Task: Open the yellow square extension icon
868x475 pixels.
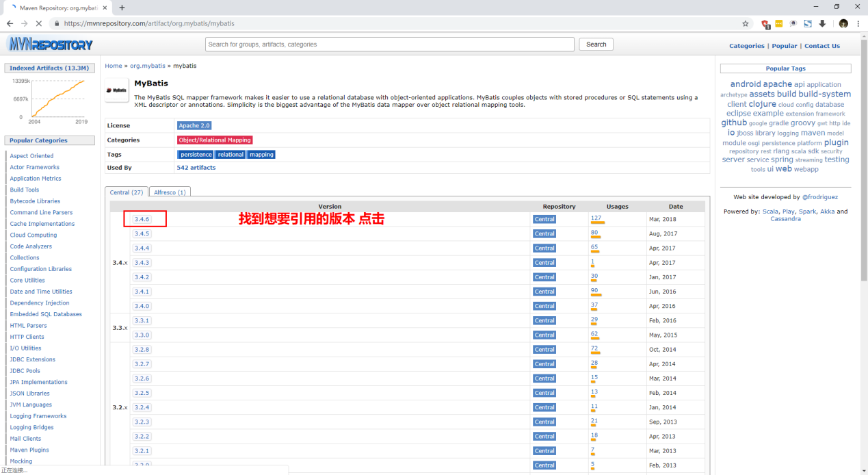Action: coord(779,23)
